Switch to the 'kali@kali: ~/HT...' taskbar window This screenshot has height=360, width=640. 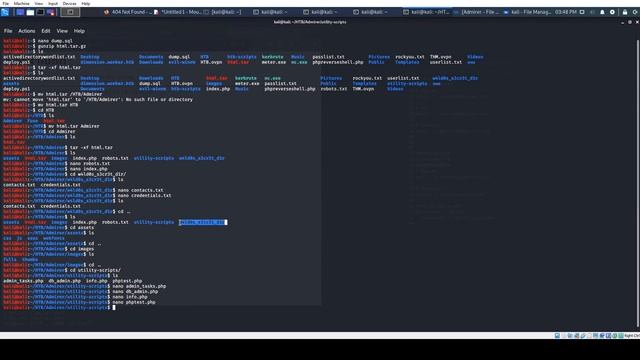[x=427, y=12]
